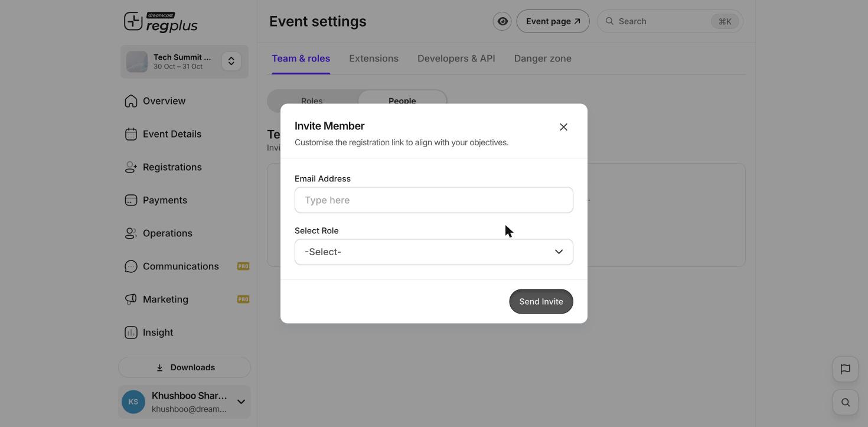Click the Operations sidebar label
Viewport: 868px width, 427px height.
click(168, 233)
